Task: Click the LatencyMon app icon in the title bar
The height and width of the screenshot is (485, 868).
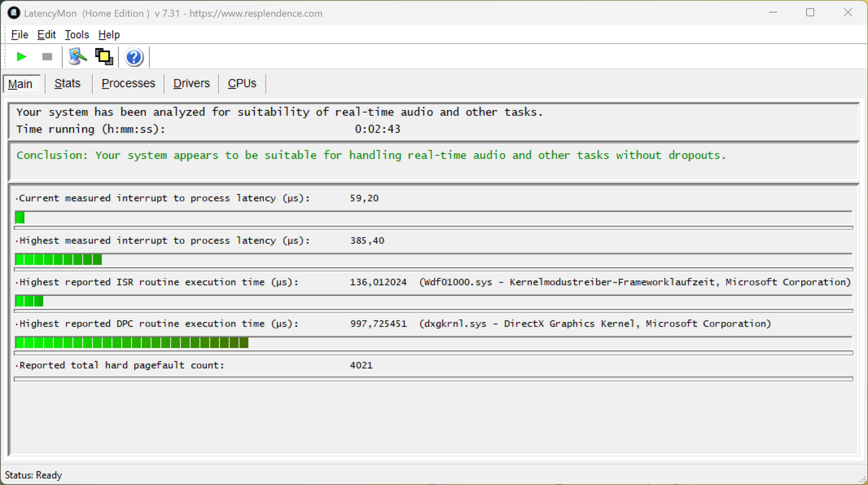Action: click(14, 13)
